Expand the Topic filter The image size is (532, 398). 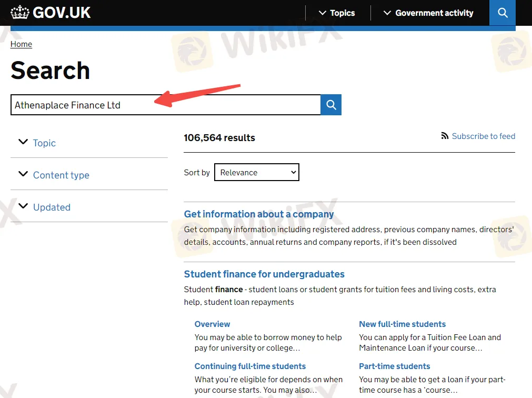coord(44,143)
